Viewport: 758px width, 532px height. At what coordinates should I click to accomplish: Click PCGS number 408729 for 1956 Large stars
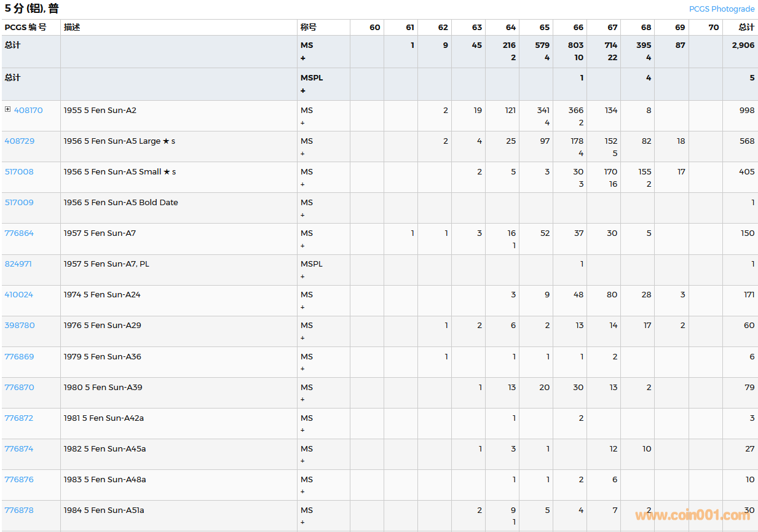[x=20, y=141]
